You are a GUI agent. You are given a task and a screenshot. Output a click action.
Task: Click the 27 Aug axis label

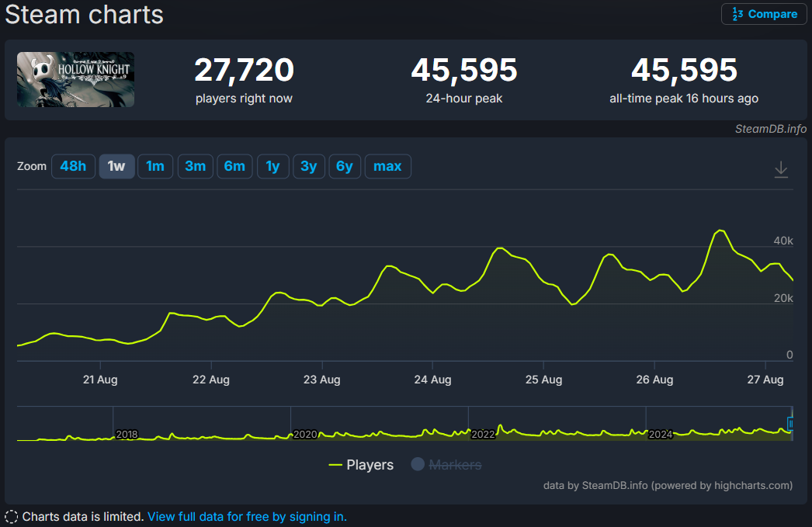[765, 380]
